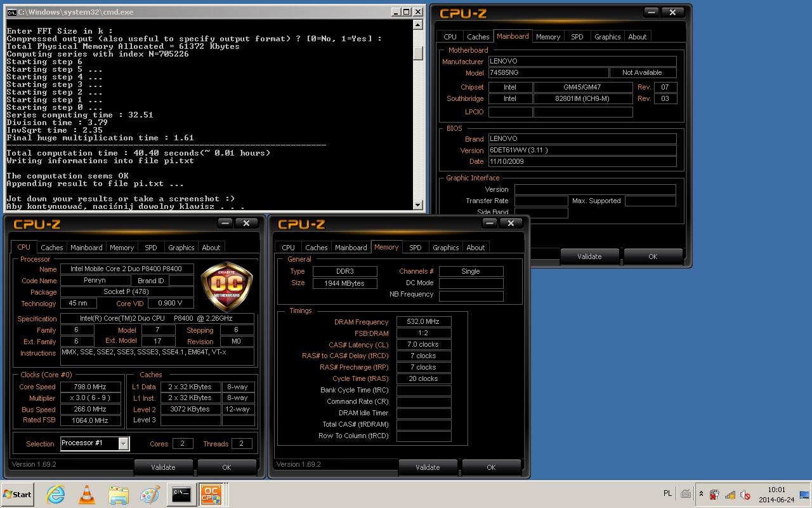Click OK in the Mainboard window
812x508 pixels.
click(x=653, y=257)
